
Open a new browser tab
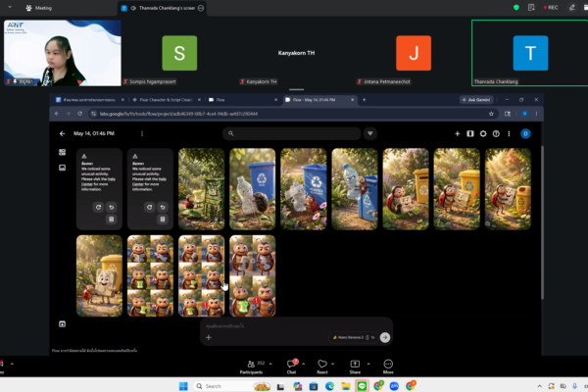(364, 100)
